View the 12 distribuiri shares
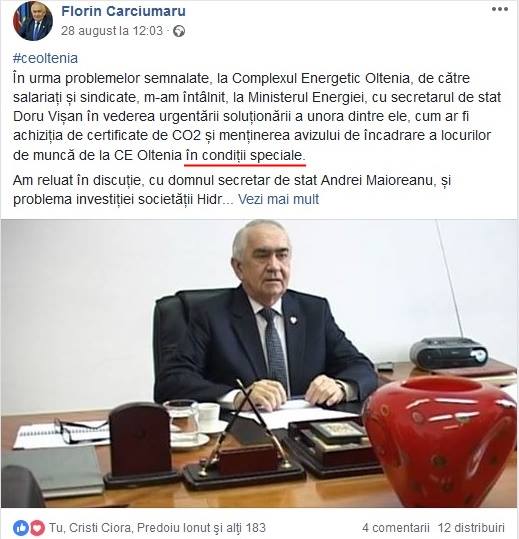Viewport: 519px width, 539px height. pyautogui.click(x=471, y=528)
